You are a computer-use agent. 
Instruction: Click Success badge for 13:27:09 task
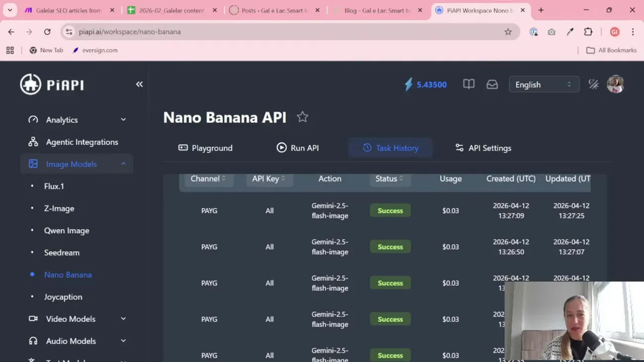390,211
